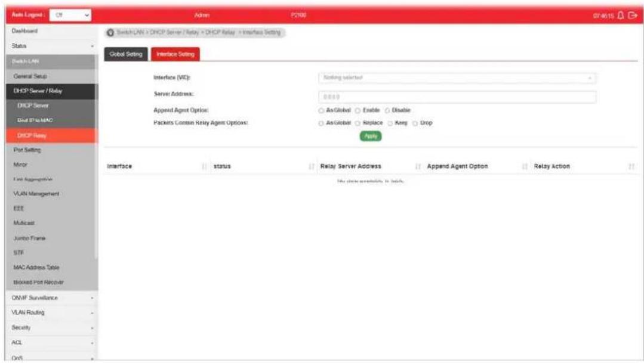Screen dimensions: 644x363
Task: Open DHCP Server / Relay menu
Action: (x=51, y=91)
